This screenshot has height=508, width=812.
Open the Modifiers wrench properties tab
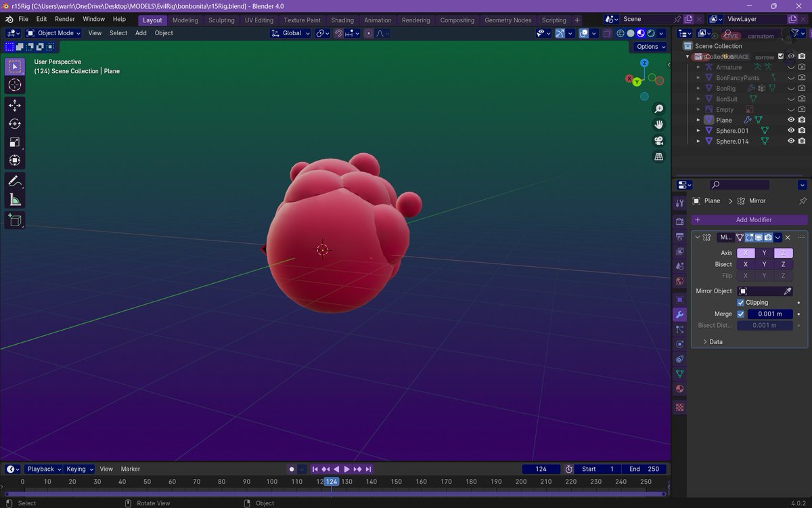pyautogui.click(x=679, y=314)
